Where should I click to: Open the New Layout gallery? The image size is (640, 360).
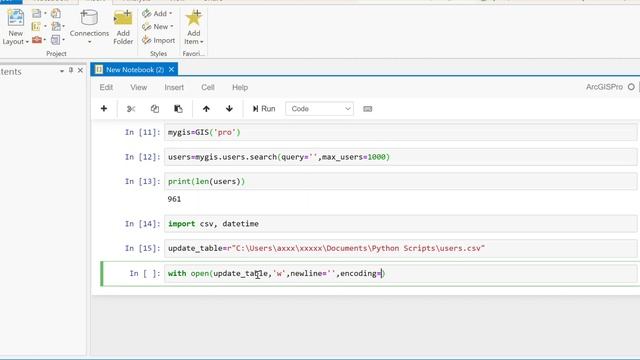16,27
